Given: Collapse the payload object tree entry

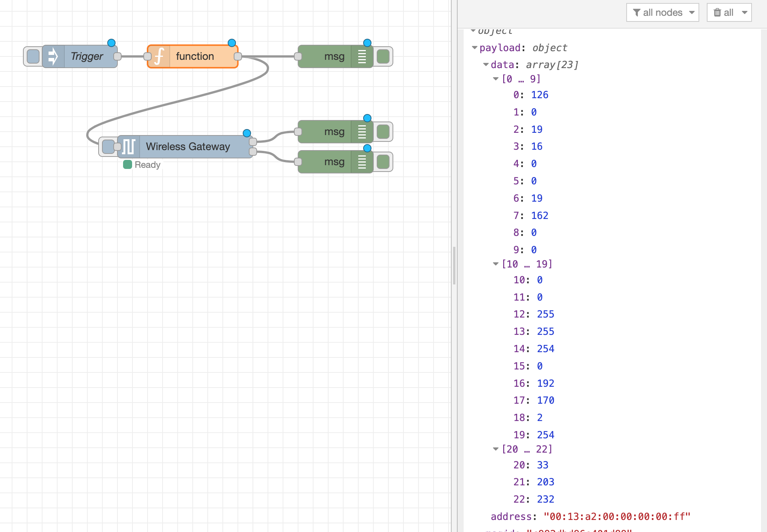Looking at the screenshot, I should [x=475, y=48].
